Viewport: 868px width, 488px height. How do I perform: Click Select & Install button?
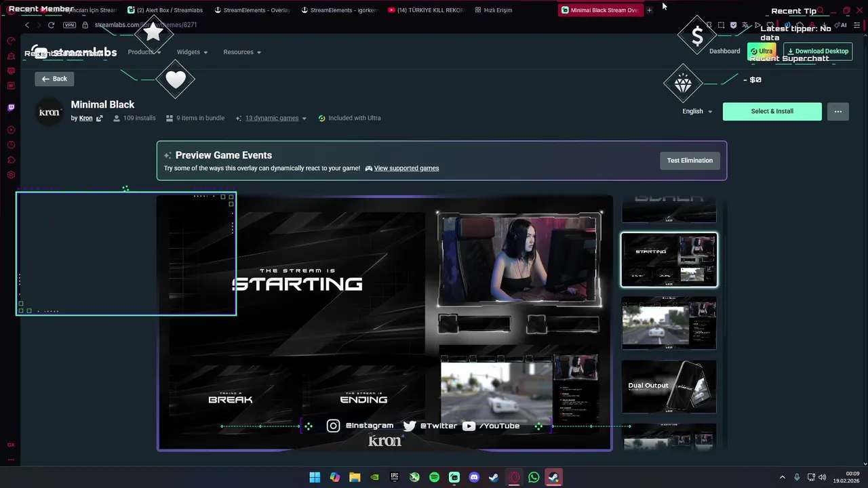tap(772, 111)
